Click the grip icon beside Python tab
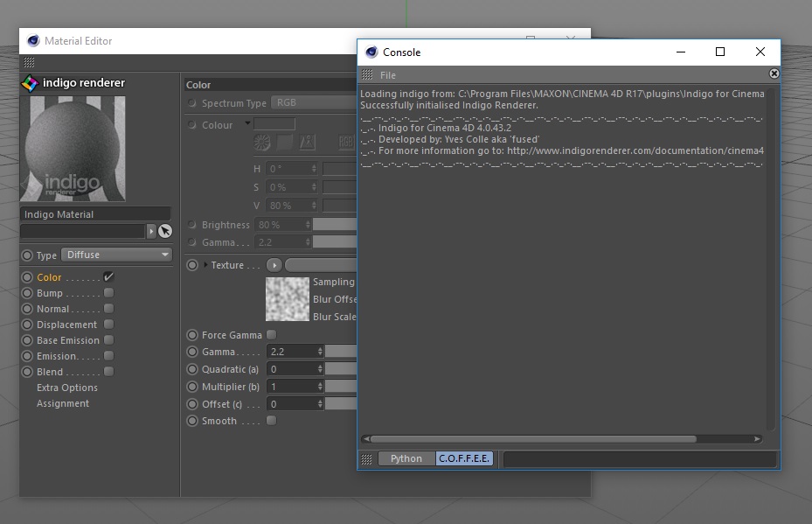 367,458
